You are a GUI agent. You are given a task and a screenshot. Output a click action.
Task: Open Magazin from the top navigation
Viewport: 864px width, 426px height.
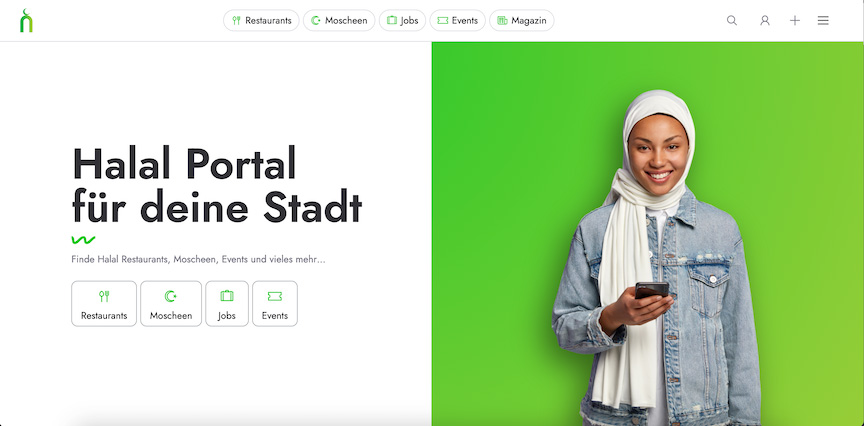point(522,20)
